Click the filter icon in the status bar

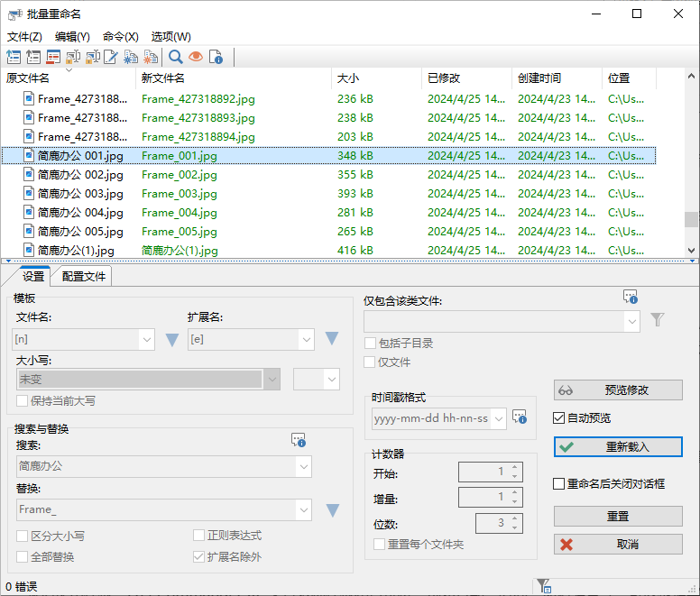click(544, 586)
